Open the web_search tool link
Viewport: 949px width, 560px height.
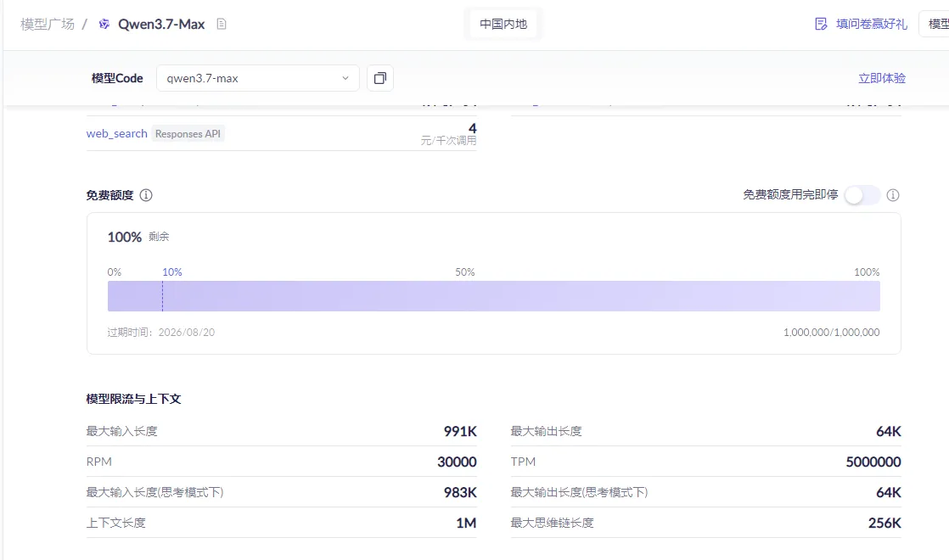[x=117, y=134]
